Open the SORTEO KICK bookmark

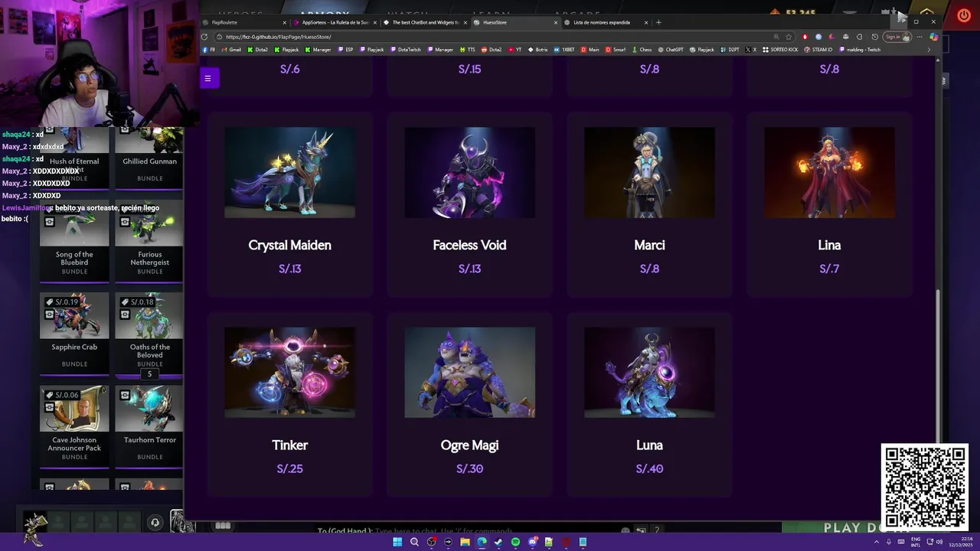[780, 50]
